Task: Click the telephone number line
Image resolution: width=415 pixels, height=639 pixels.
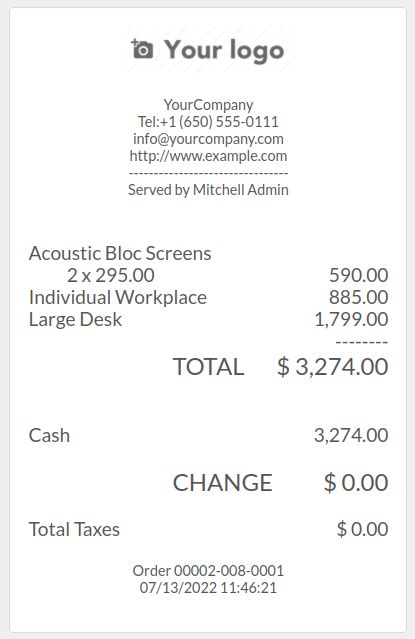Action: (208, 121)
